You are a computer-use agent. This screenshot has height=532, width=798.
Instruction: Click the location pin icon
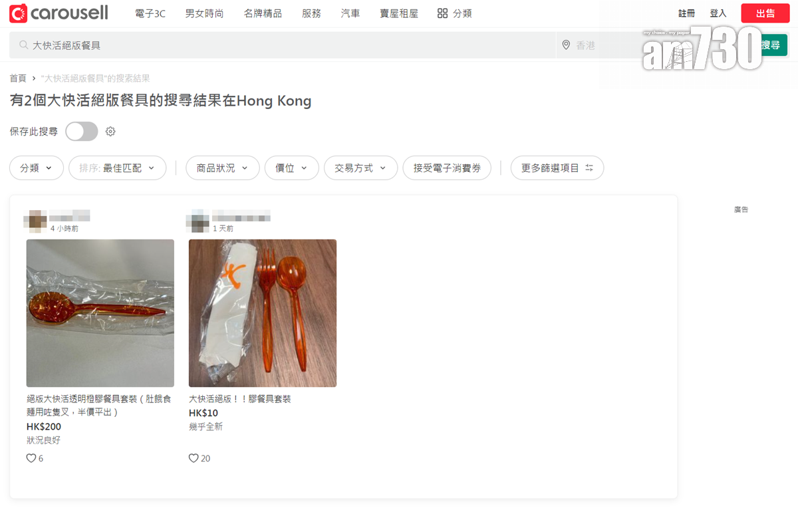click(566, 45)
